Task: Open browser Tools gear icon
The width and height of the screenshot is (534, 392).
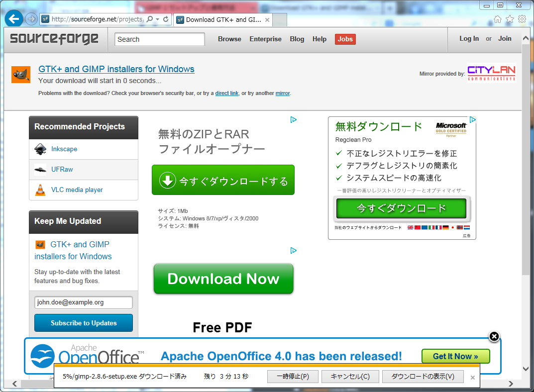Action: coord(522,19)
